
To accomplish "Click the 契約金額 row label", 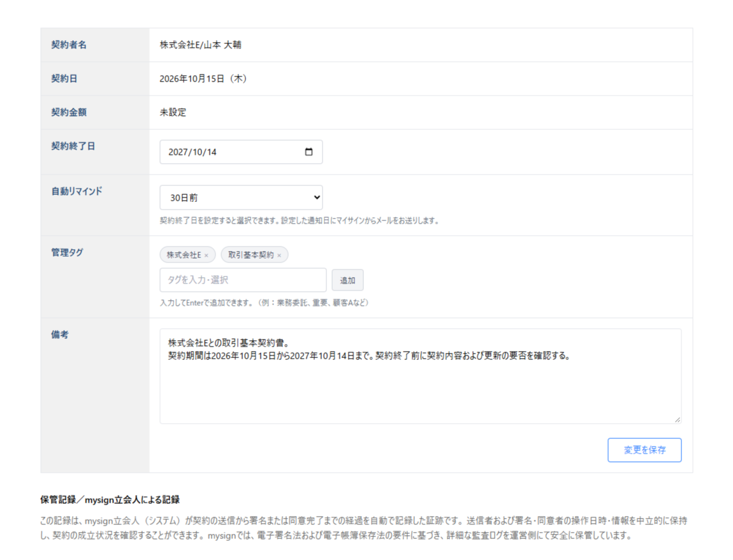I will pos(69,112).
